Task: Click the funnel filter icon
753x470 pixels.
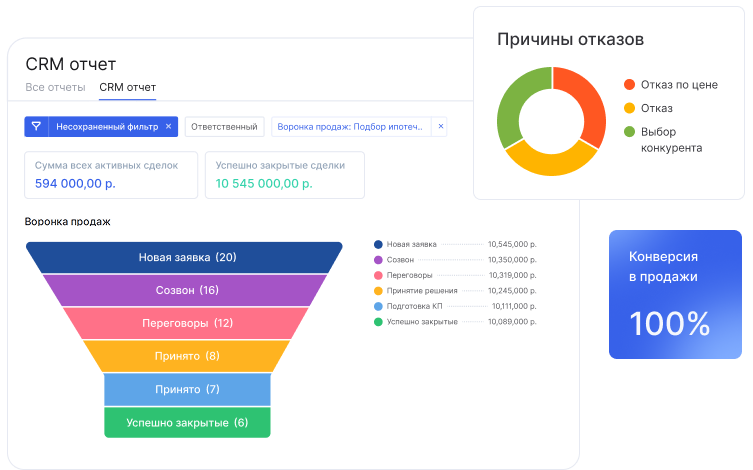Action: pyautogui.click(x=36, y=126)
